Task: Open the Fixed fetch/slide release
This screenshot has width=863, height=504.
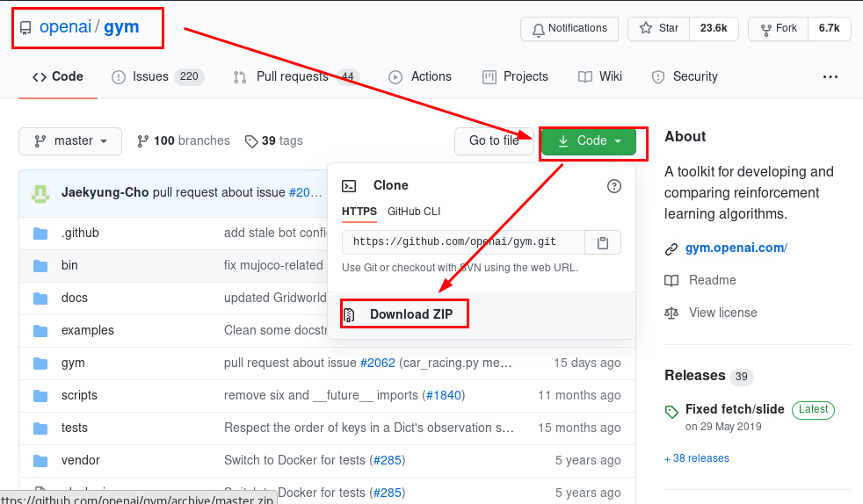Action: click(735, 409)
